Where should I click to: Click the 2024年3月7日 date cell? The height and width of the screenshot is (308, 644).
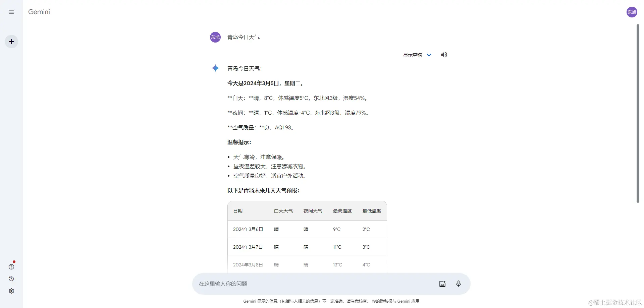coord(248,247)
